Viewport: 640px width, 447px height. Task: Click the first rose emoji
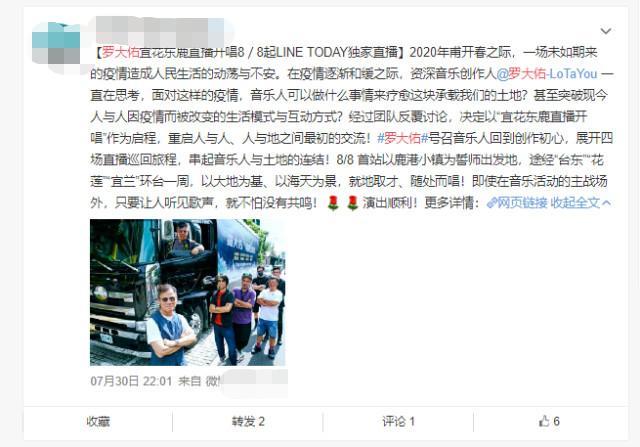point(333,202)
